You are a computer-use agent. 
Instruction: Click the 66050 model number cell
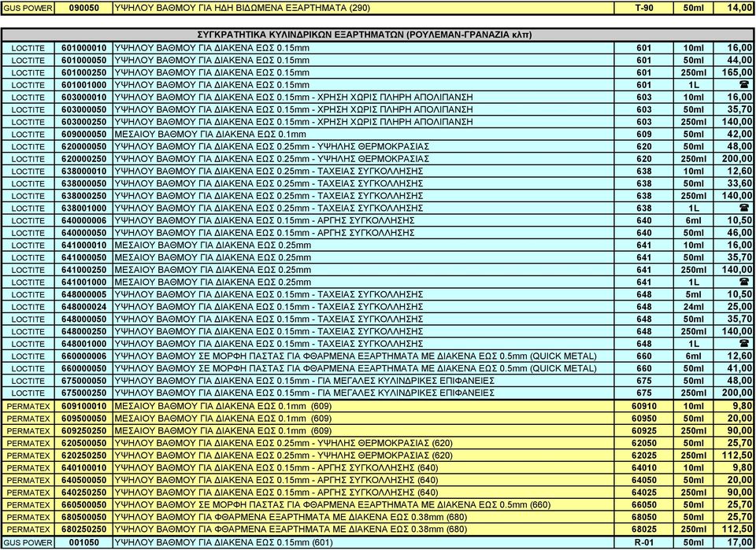coord(643,504)
